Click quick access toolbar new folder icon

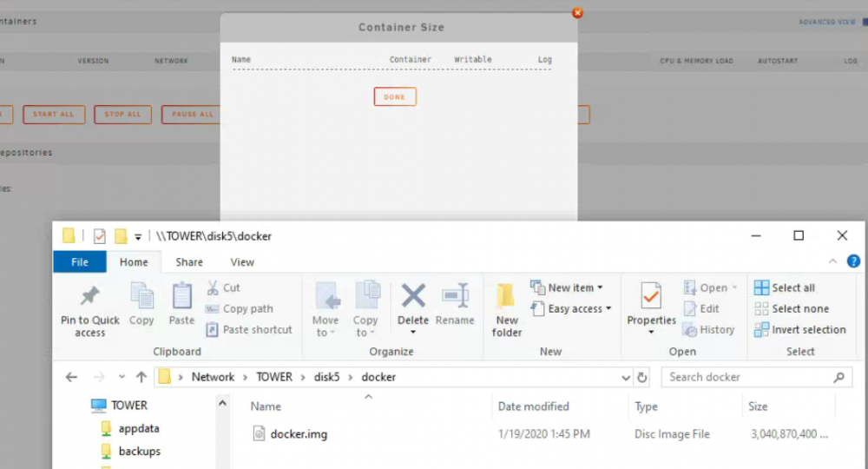121,236
